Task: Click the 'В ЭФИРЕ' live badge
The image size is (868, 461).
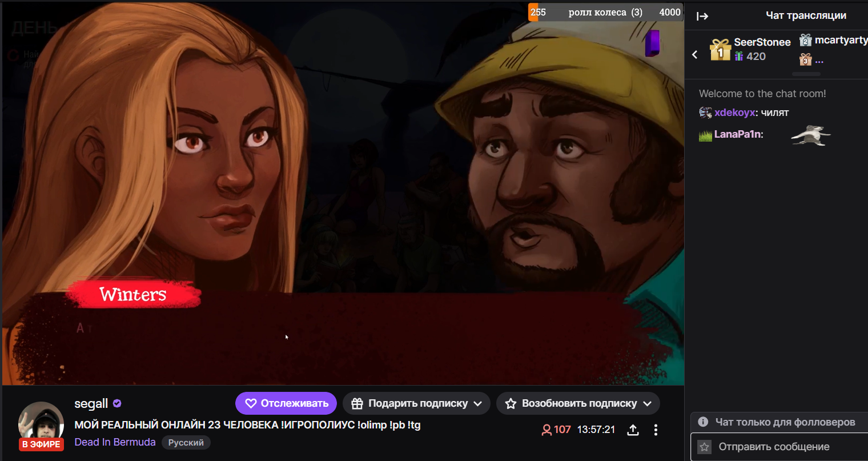Action: coord(41,444)
